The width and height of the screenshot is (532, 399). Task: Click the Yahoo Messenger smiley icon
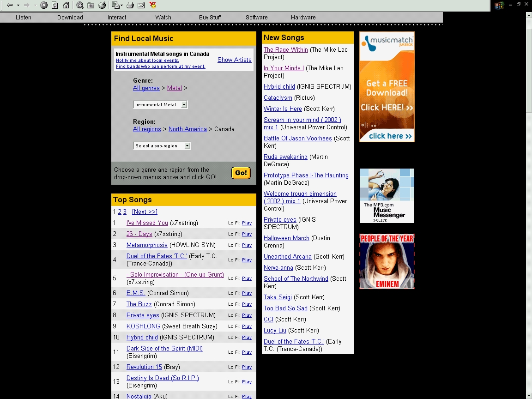point(152,5)
